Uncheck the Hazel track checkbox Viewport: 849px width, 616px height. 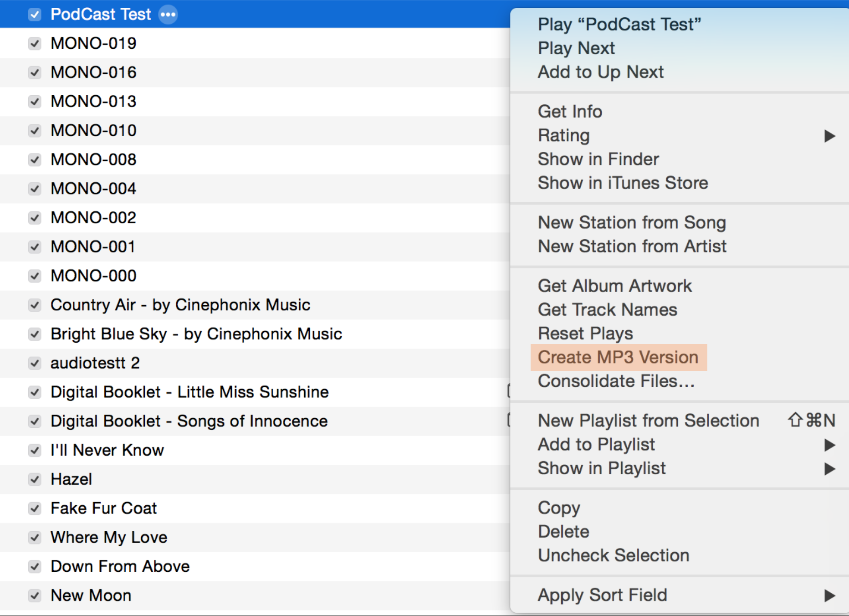35,479
